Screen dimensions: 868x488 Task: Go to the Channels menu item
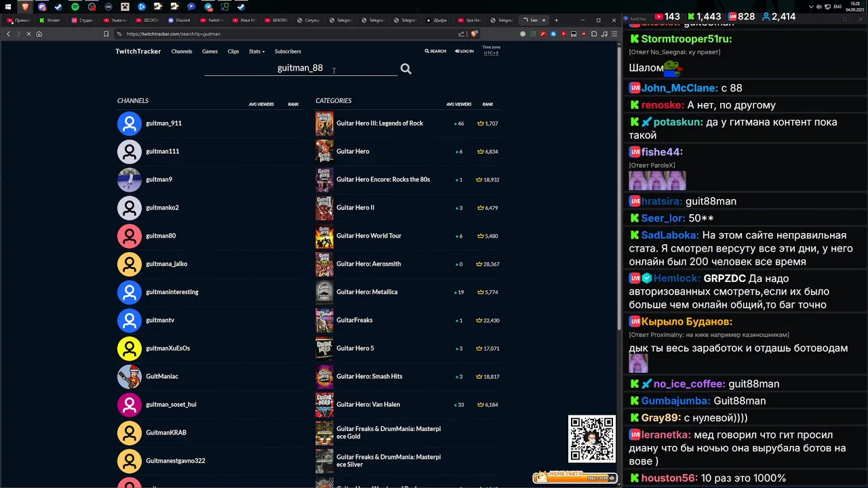(x=182, y=52)
